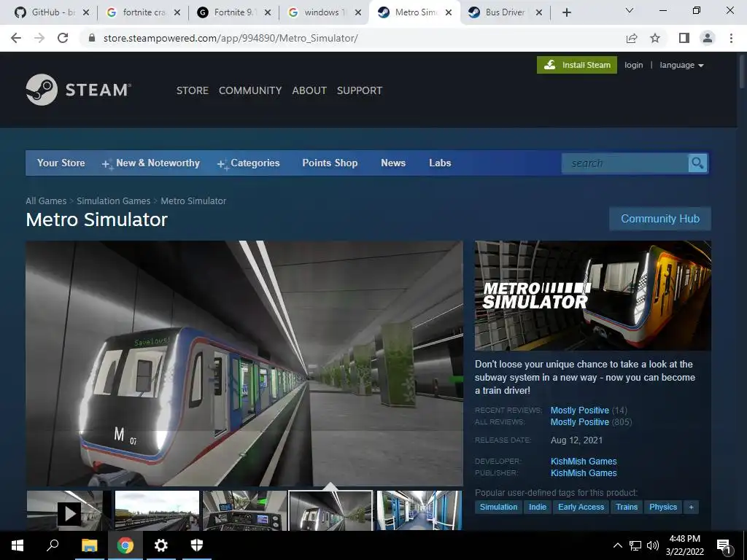Image resolution: width=747 pixels, height=560 pixels.
Task: Open Labs section
Action: pyautogui.click(x=440, y=163)
